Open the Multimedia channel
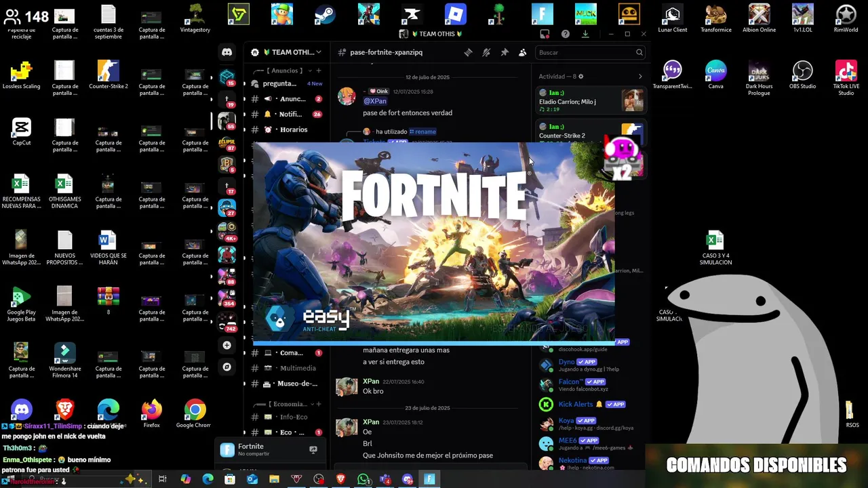868x488 pixels. (x=287, y=368)
